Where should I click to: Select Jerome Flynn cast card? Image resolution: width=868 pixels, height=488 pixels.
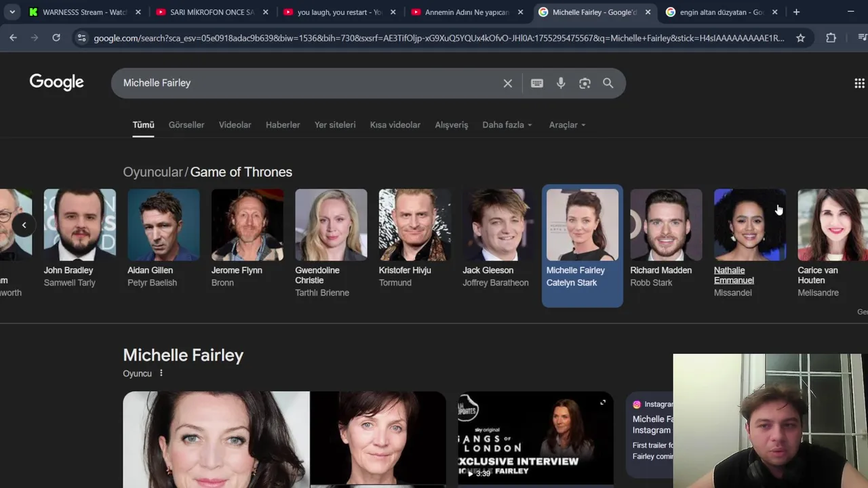pyautogui.click(x=247, y=239)
